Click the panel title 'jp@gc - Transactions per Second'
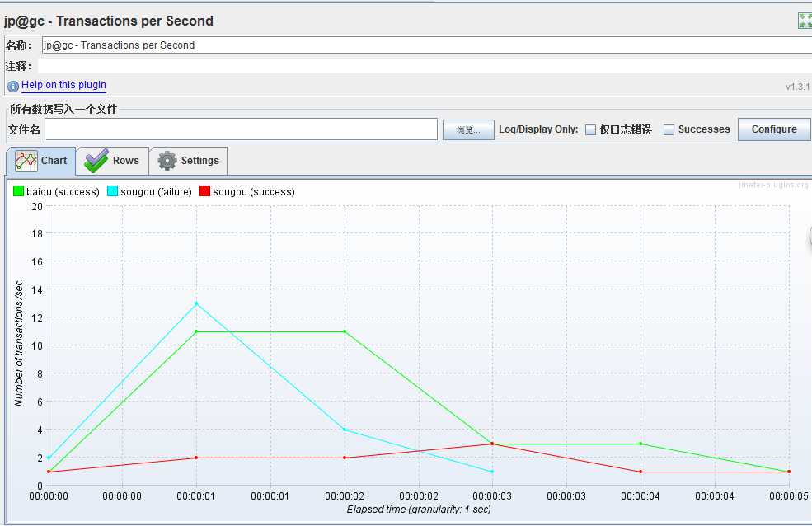This screenshot has width=812, height=526. tap(109, 21)
